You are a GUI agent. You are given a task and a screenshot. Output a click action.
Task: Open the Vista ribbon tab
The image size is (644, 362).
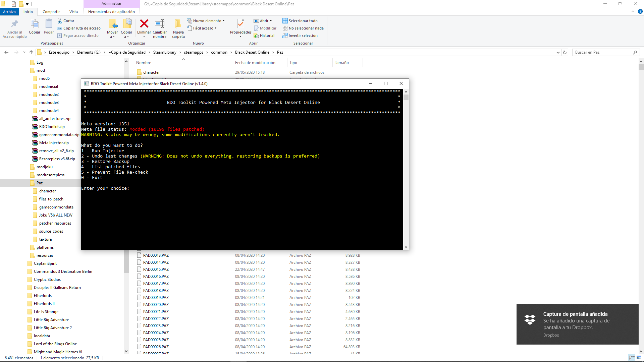pyautogui.click(x=73, y=12)
